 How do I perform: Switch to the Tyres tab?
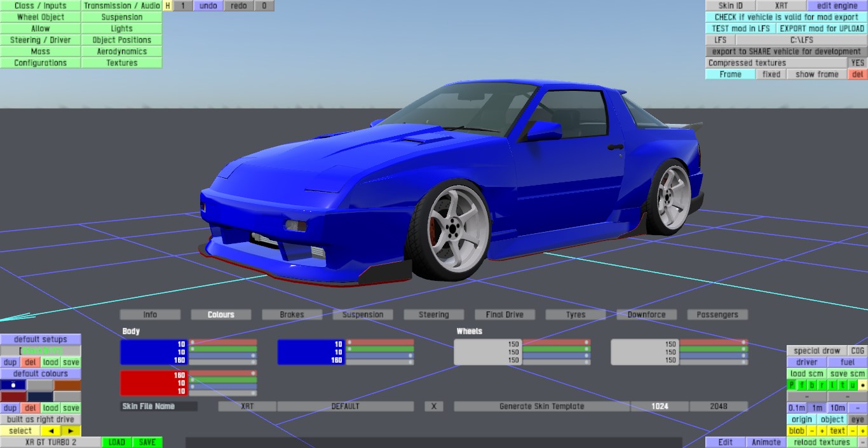pos(576,315)
